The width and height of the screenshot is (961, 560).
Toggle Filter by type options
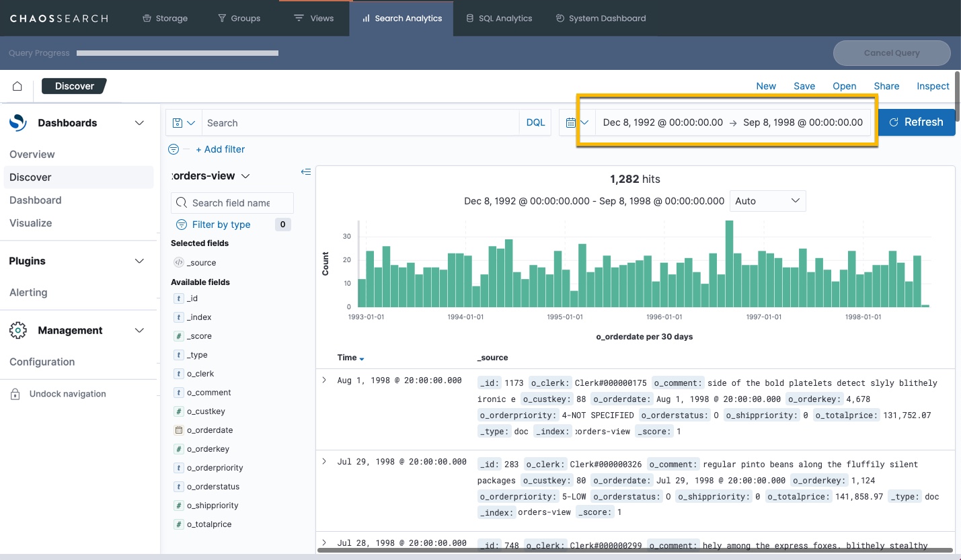[221, 225]
